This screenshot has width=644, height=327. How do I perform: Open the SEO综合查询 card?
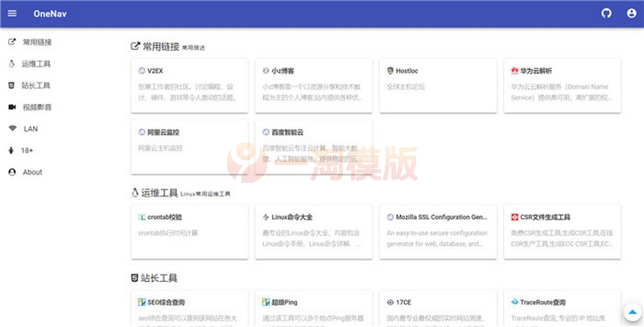click(189, 308)
